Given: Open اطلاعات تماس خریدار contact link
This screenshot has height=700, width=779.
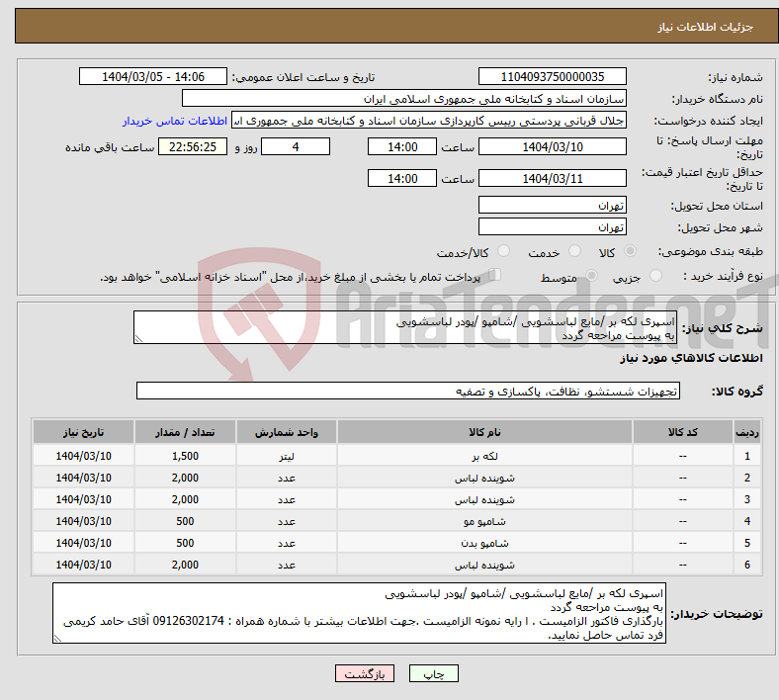Looking at the screenshot, I should (x=175, y=121).
